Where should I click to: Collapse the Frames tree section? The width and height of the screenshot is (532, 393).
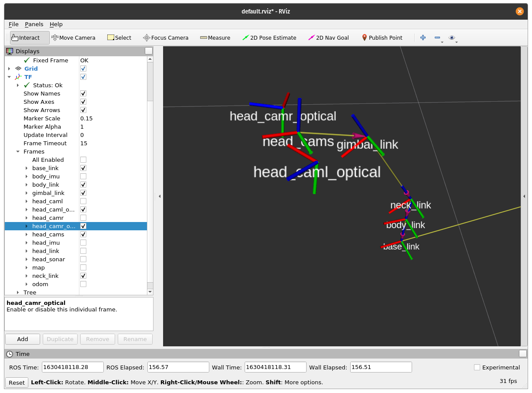[18, 151]
